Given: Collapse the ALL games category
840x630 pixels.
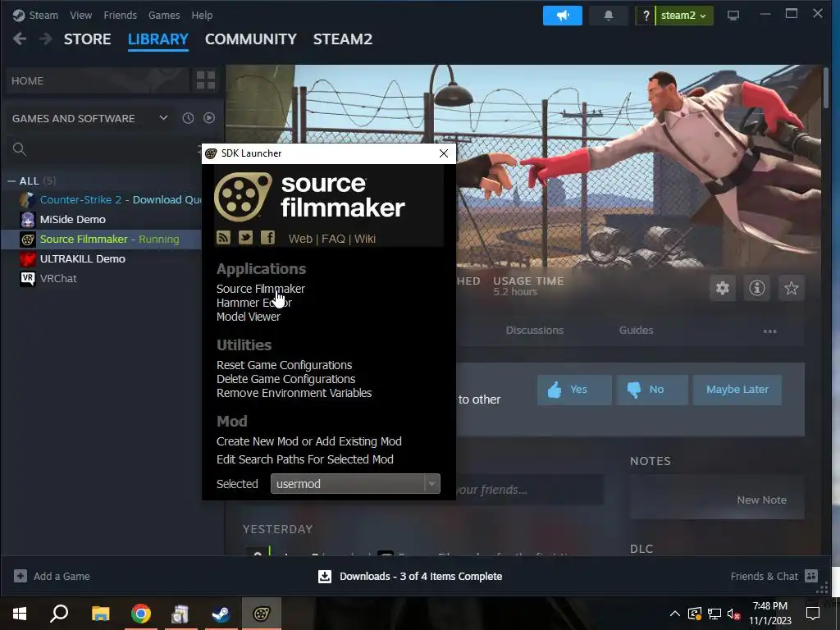Looking at the screenshot, I should 11,181.
